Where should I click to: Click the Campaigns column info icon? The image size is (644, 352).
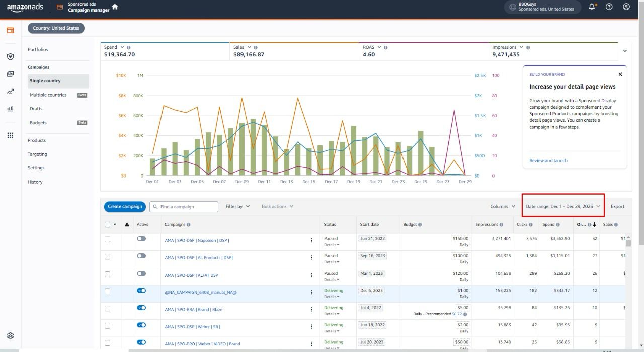tap(189, 225)
